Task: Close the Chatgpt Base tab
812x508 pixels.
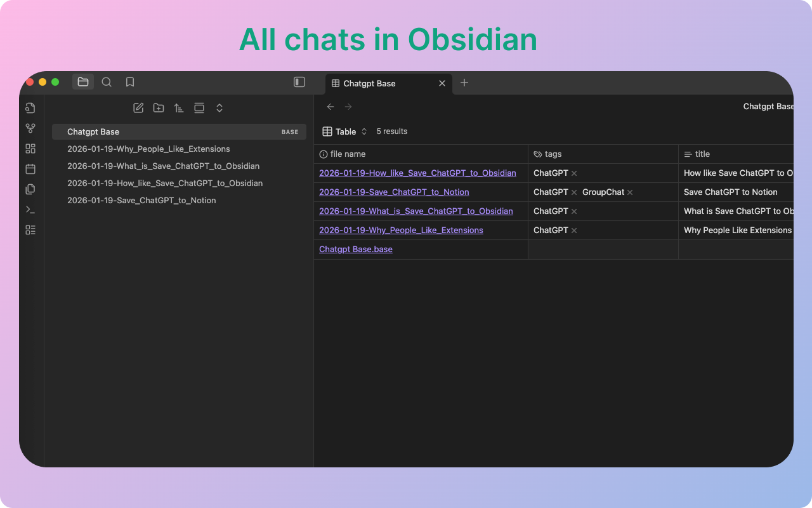Action: point(442,83)
